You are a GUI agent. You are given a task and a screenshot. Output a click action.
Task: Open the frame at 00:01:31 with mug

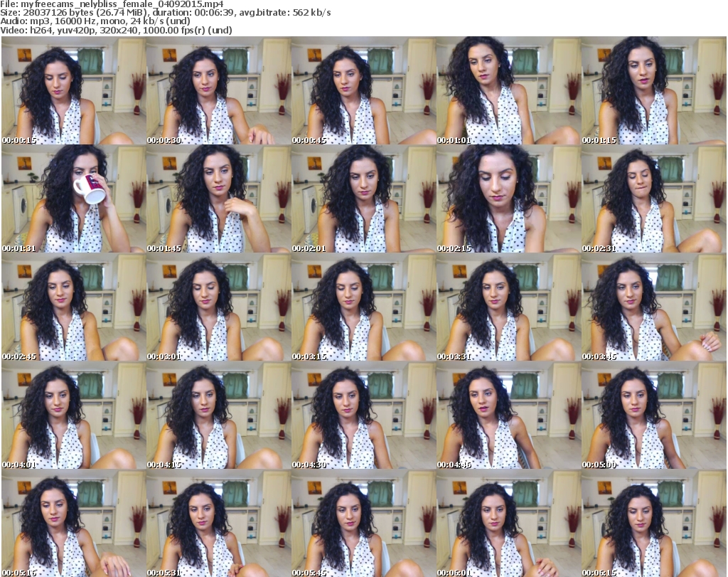pos(73,198)
